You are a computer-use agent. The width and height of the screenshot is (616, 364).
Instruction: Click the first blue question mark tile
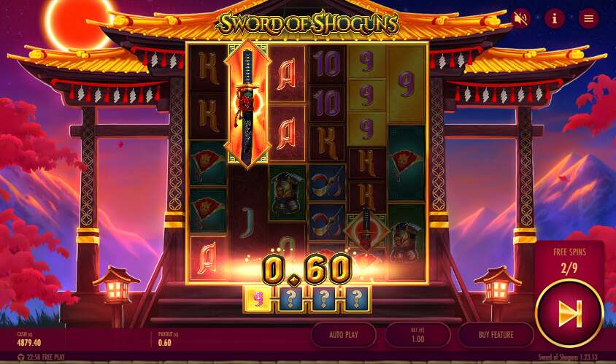coord(290,299)
